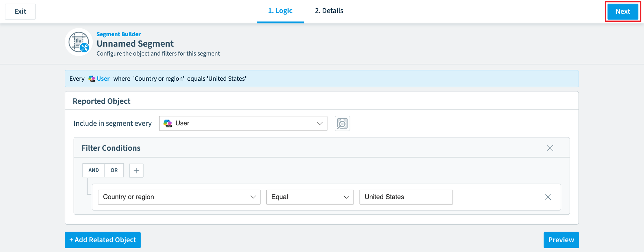Click the Unnamed Segment title
Viewport: 644px width, 252px height.
point(135,43)
